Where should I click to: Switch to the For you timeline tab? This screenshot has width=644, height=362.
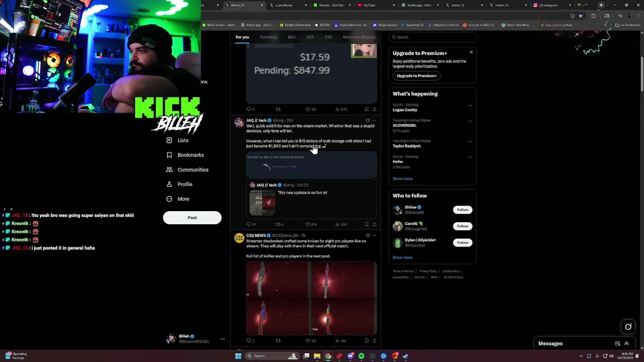242,37
